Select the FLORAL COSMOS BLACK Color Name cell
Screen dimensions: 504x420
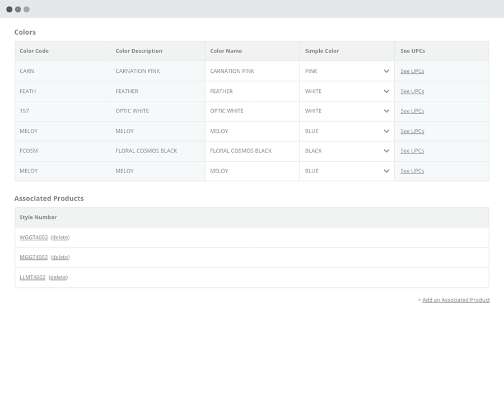click(x=241, y=151)
